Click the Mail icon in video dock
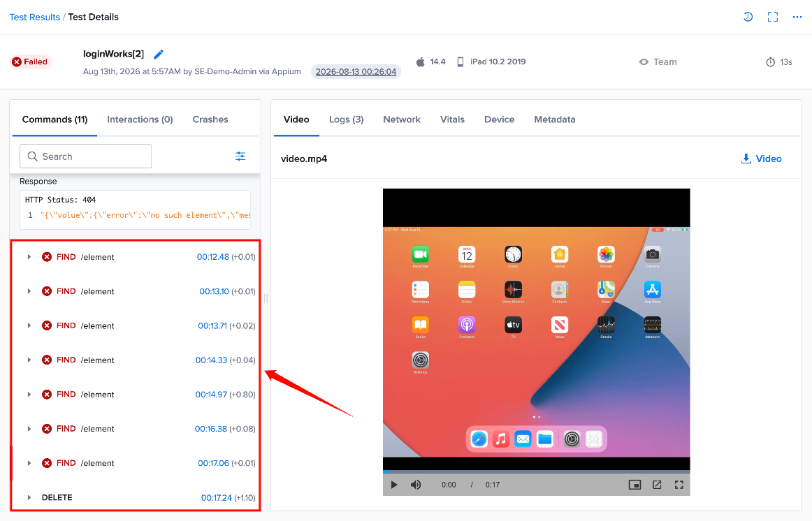 (523, 439)
